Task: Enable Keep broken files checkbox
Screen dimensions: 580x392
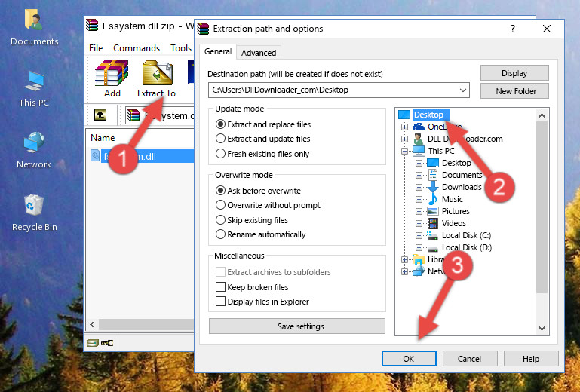Action: pyautogui.click(x=220, y=286)
